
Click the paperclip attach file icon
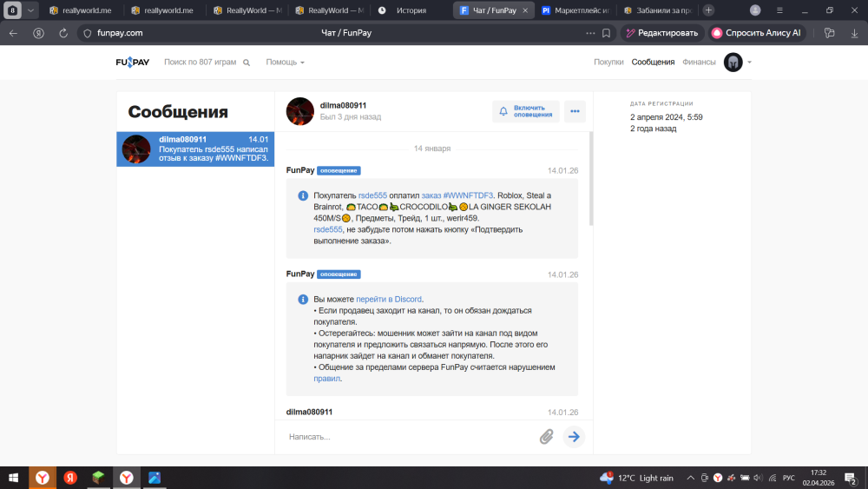[546, 437]
